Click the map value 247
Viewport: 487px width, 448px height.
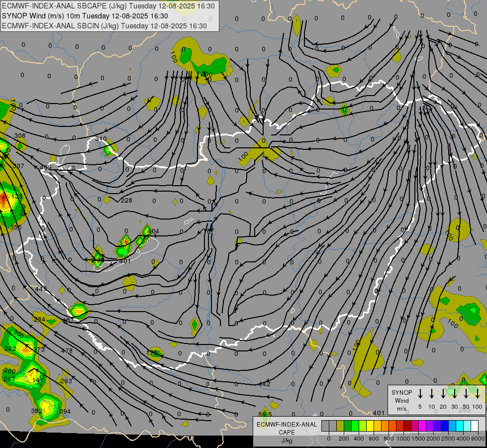(x=9, y=379)
